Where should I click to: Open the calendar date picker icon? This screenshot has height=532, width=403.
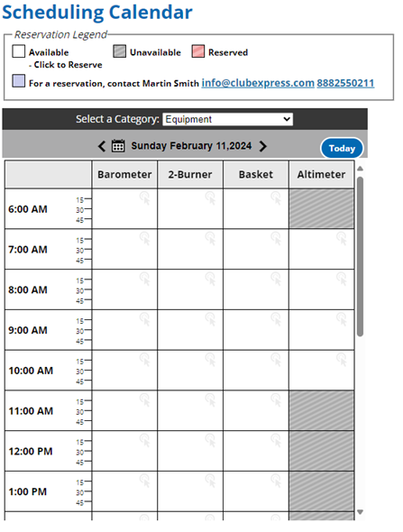118,146
